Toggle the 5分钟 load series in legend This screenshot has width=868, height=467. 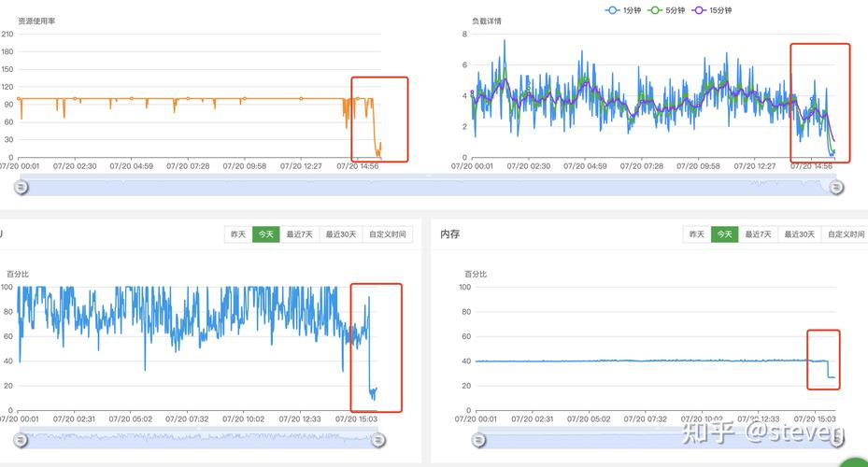pos(666,10)
